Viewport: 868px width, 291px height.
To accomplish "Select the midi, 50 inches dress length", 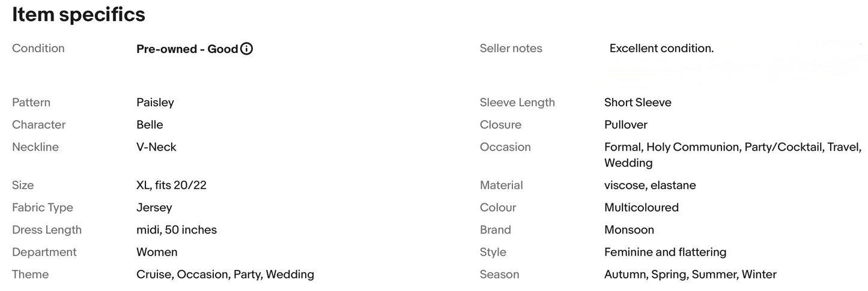I will (177, 230).
